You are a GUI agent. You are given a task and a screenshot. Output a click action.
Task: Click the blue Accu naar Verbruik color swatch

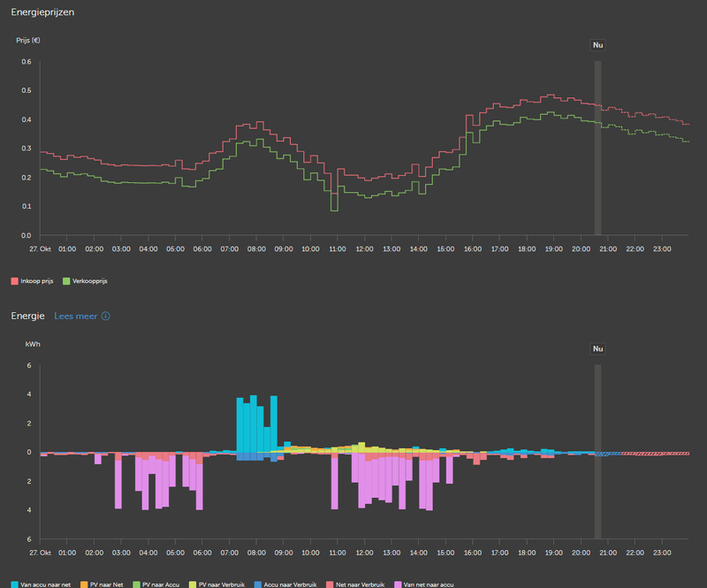pos(258,584)
